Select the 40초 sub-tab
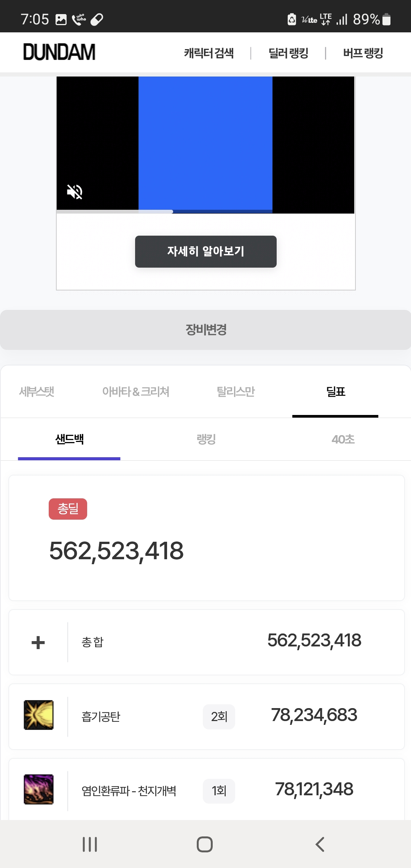The width and height of the screenshot is (411, 868). pos(343,439)
